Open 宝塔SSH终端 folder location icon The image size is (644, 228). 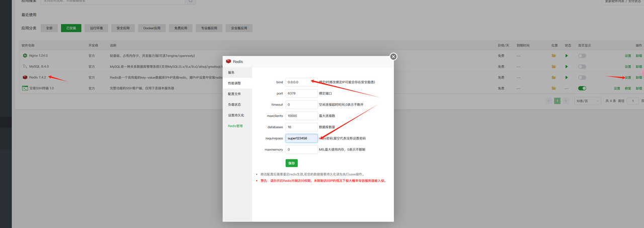[554, 88]
